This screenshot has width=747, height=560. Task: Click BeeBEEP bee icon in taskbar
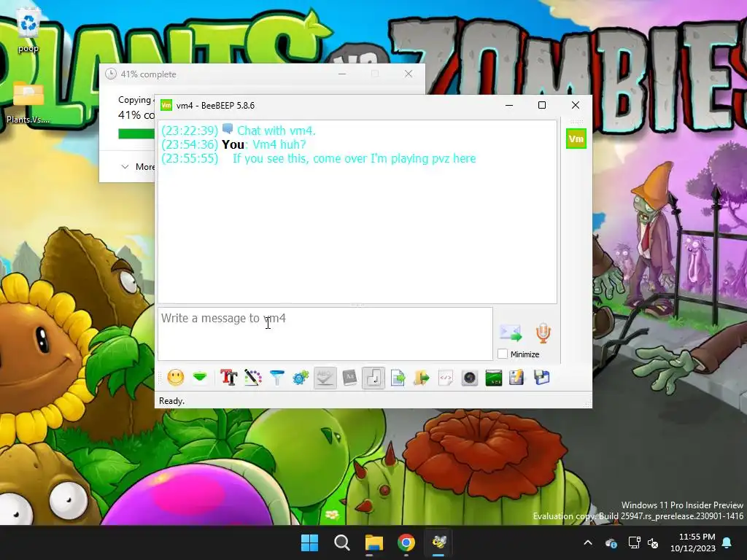pyautogui.click(x=438, y=542)
